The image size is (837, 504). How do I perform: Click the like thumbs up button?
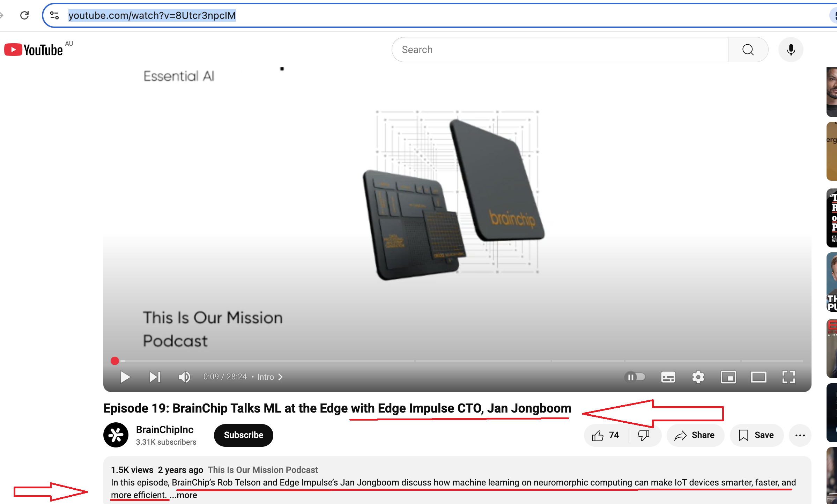tap(599, 435)
